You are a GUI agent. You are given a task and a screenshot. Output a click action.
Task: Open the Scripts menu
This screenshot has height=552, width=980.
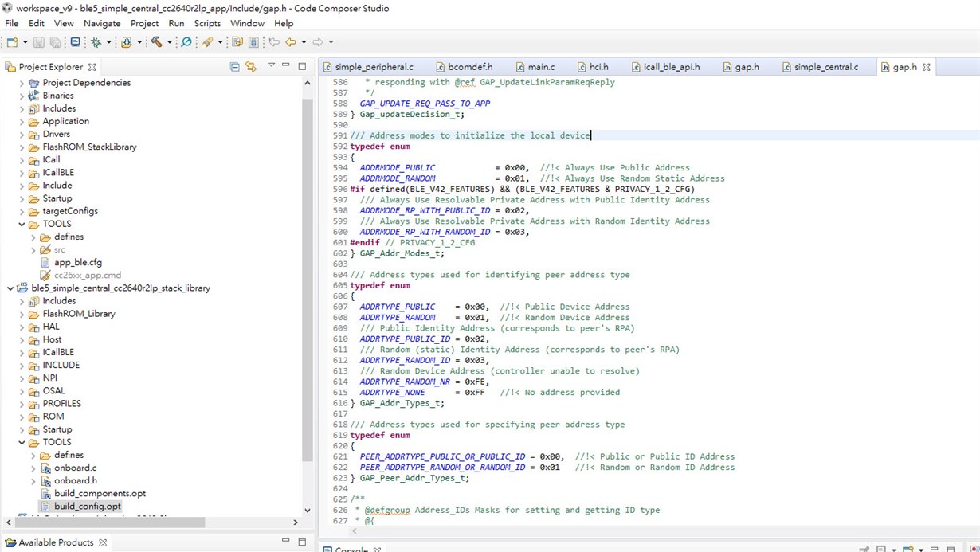207,23
